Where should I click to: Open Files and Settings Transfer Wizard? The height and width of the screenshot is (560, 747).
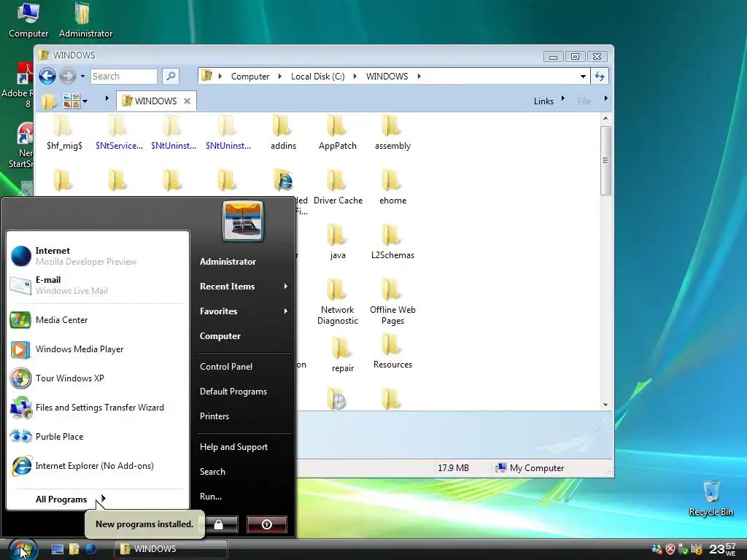98,408
